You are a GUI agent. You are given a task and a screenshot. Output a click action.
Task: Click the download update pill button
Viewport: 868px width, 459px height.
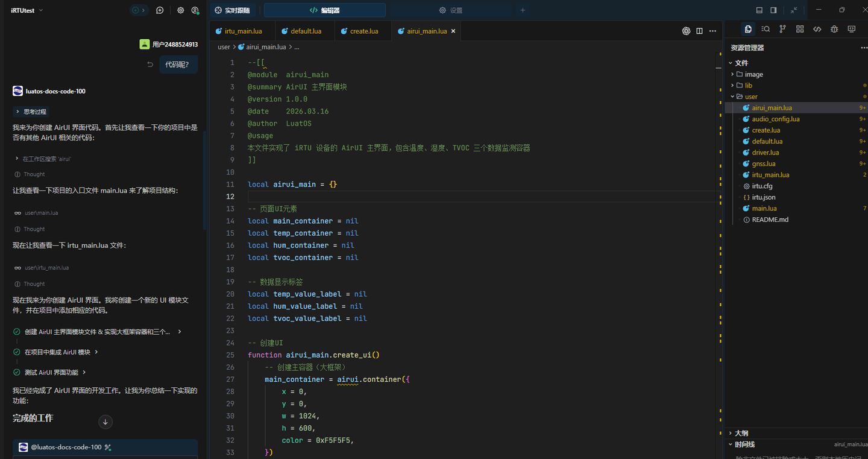139,10
